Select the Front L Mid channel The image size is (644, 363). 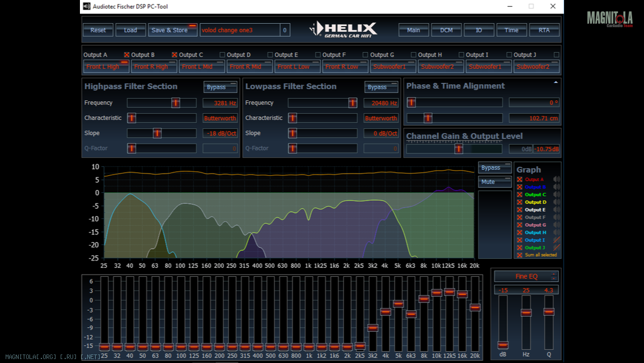[202, 66]
